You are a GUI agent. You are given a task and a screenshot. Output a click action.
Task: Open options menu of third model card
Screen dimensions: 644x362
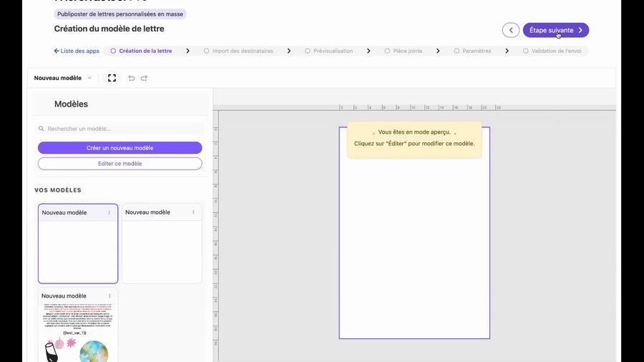pos(109,296)
